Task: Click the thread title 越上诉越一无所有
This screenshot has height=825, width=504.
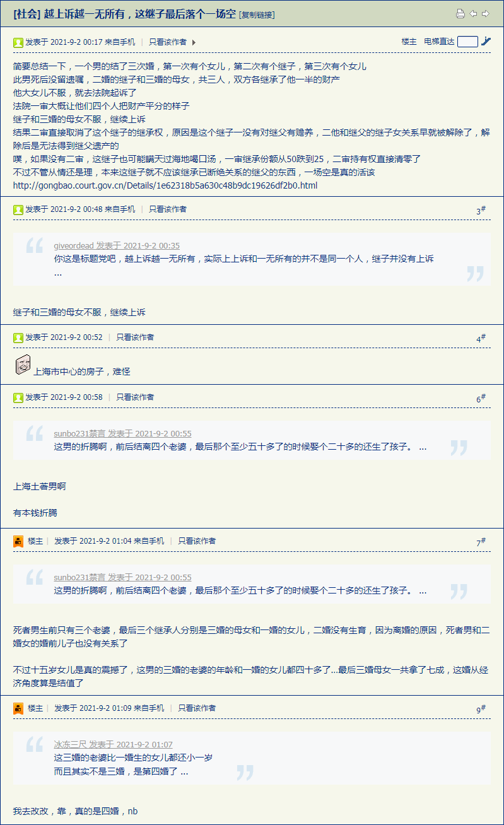Action: point(140,14)
